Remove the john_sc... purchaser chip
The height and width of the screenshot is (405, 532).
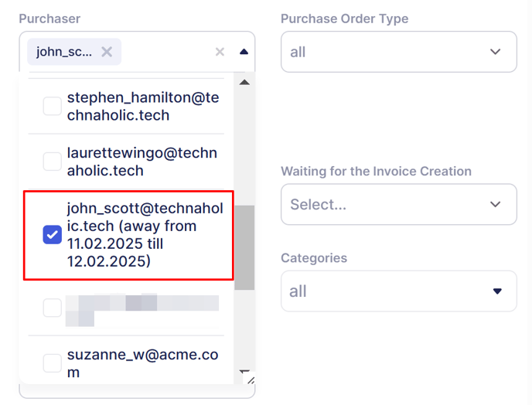(x=107, y=52)
